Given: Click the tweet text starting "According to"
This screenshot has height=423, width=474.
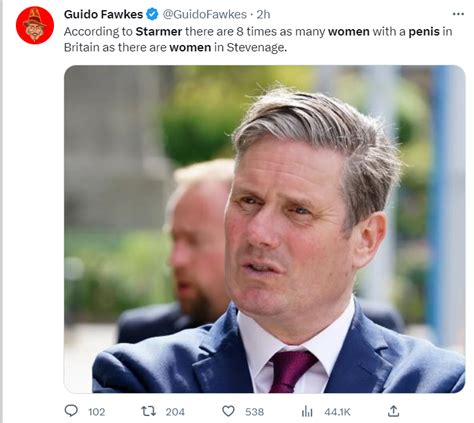Looking at the screenshot, I should [x=258, y=40].
